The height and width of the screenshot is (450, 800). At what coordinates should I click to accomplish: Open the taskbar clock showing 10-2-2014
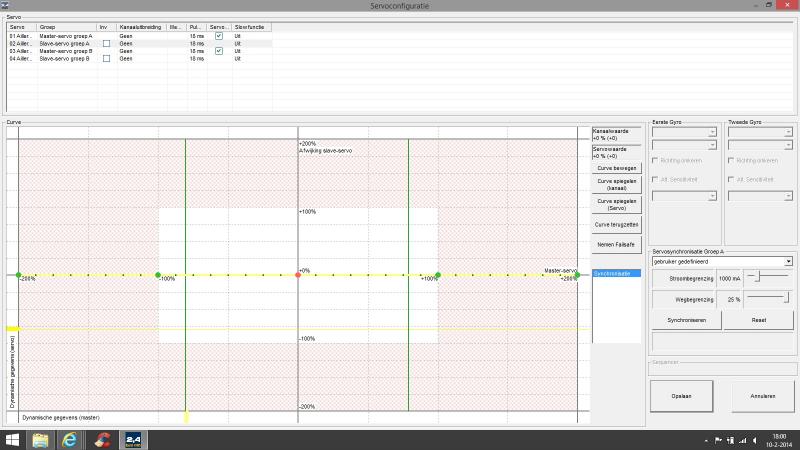pyautogui.click(x=779, y=440)
